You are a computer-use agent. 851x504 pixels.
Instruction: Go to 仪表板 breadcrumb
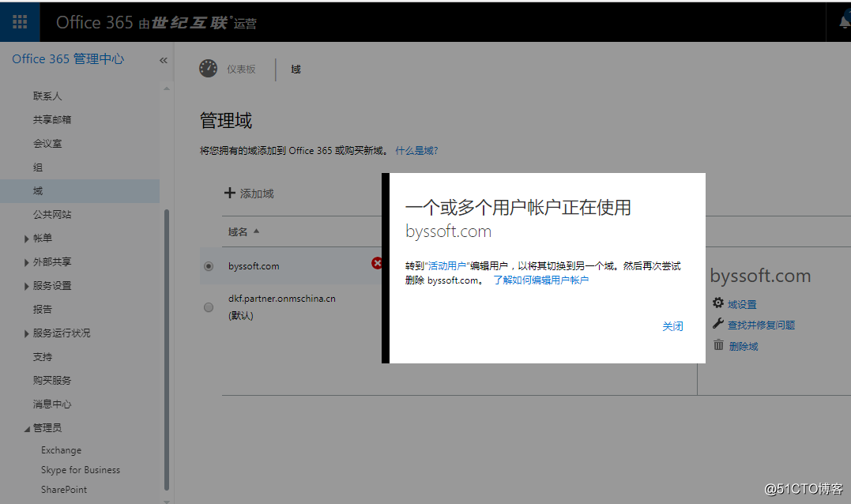point(241,69)
